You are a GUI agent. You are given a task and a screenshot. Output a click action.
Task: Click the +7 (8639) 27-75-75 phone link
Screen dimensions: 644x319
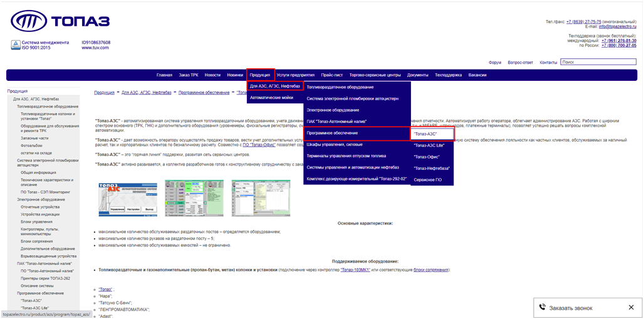(584, 21)
